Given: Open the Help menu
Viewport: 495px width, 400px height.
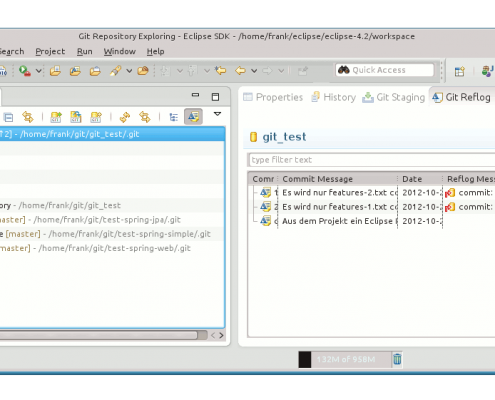Looking at the screenshot, I should pos(155,51).
